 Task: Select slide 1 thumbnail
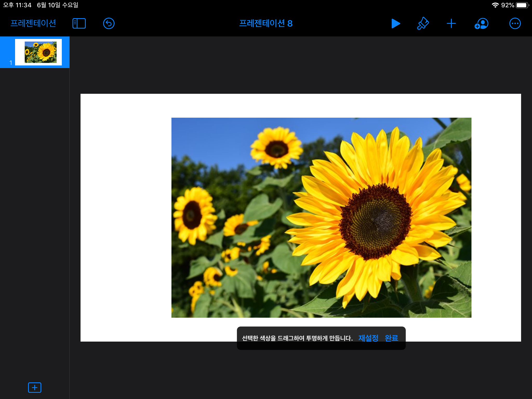(38, 52)
